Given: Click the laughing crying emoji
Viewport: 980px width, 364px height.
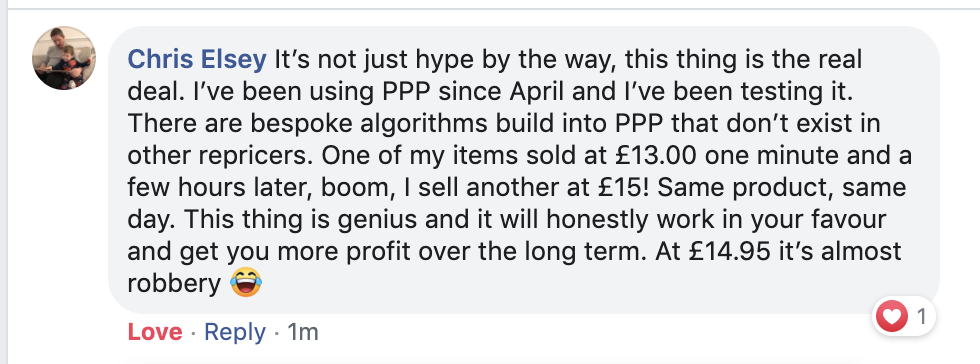Looking at the screenshot, I should click(246, 283).
